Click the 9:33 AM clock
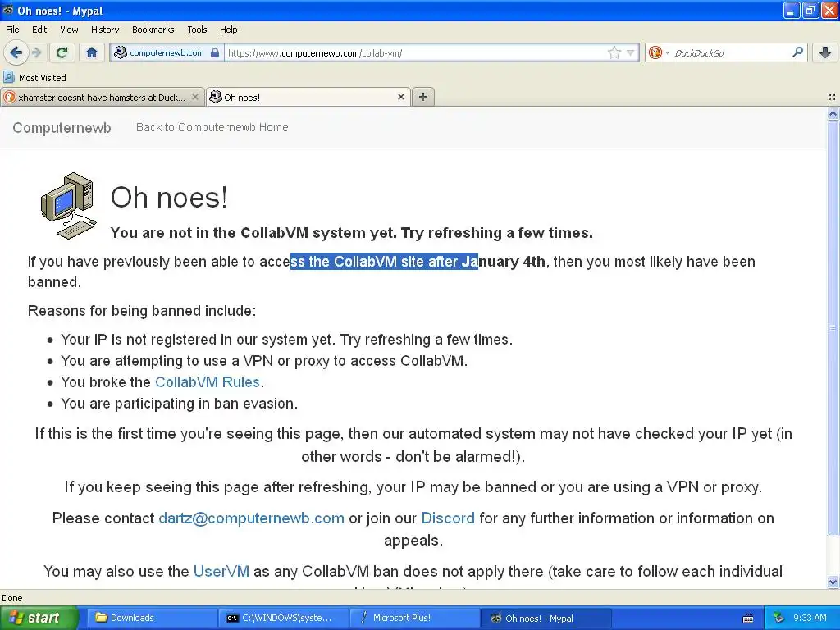This screenshot has height=630, width=840. (x=810, y=618)
